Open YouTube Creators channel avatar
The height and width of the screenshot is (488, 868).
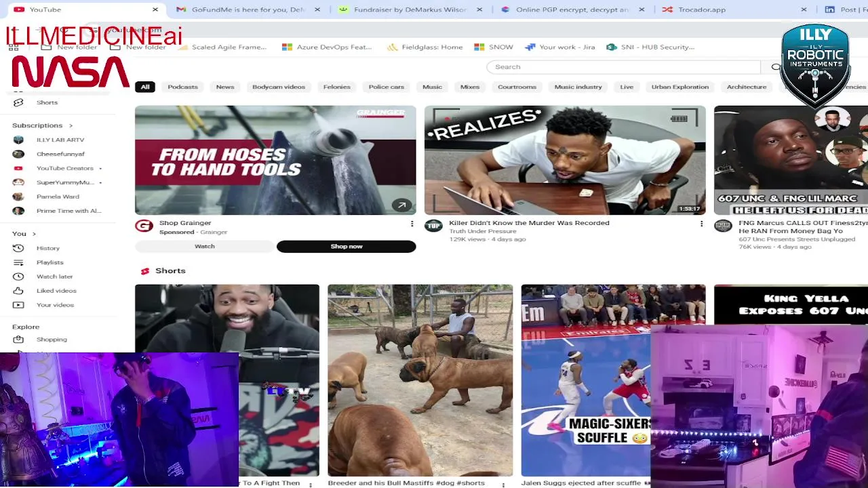(x=18, y=168)
